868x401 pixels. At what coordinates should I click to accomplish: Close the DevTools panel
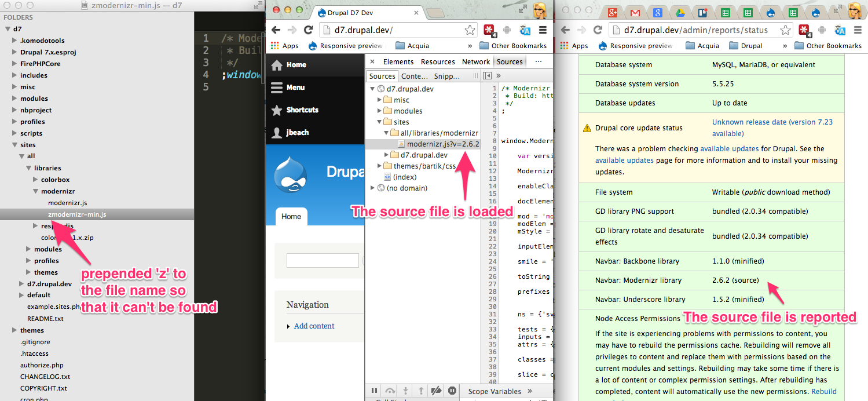pyautogui.click(x=372, y=61)
